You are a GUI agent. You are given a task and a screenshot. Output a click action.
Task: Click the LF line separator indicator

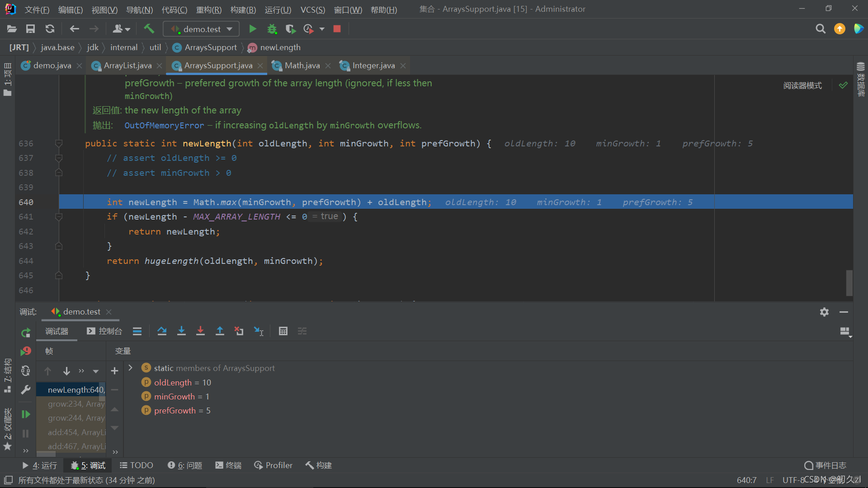[x=770, y=480]
